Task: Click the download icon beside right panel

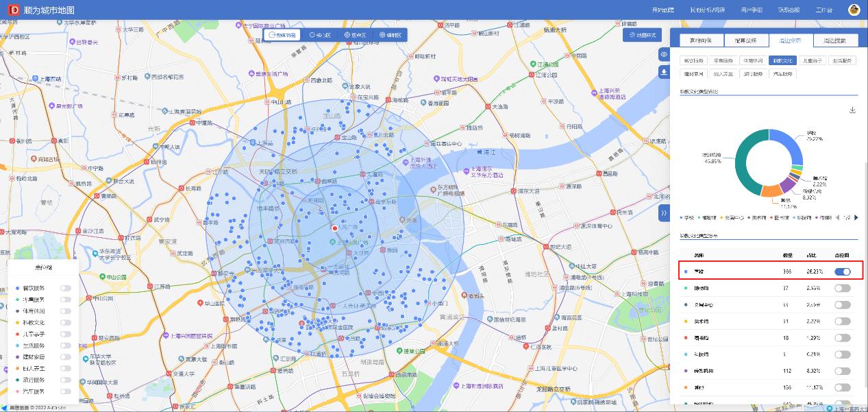Action: pyautogui.click(x=664, y=72)
